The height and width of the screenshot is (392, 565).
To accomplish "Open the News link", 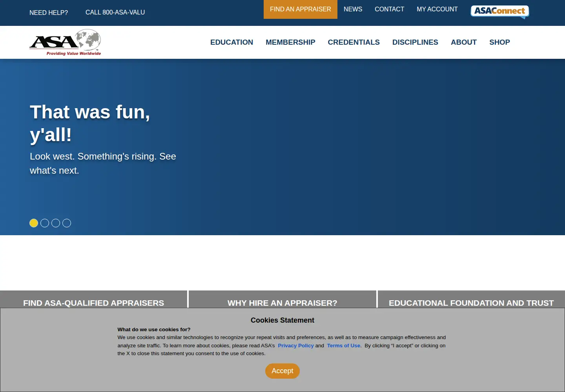I will tap(353, 9).
